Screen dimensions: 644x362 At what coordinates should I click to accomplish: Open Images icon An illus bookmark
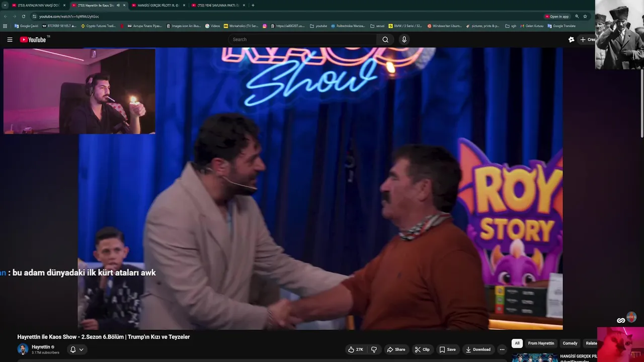184,26
